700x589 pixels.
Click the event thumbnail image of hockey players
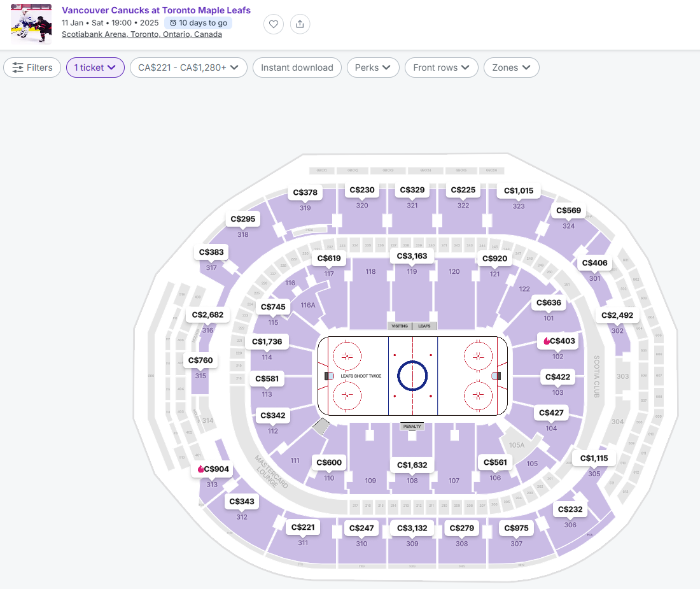pos(31,24)
